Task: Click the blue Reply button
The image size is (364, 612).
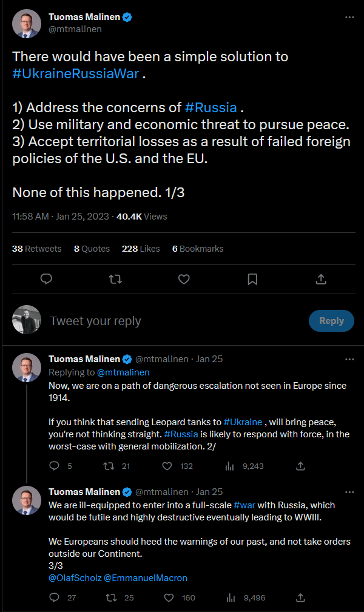Action: [x=332, y=321]
